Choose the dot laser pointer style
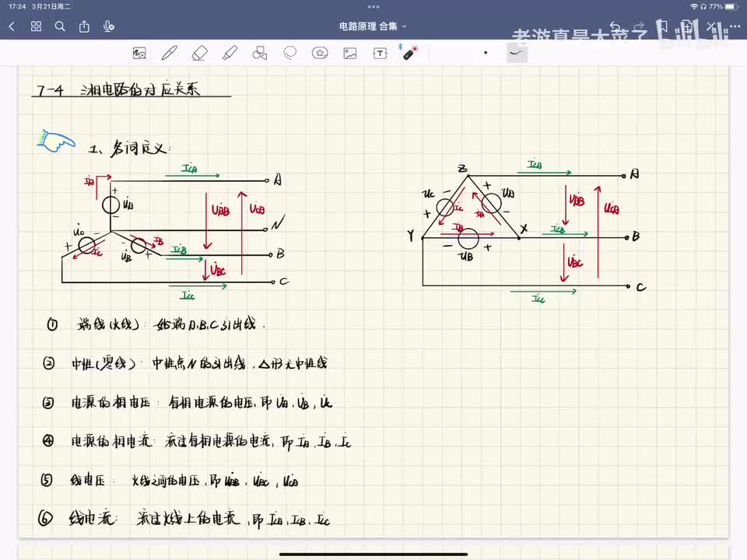 (486, 53)
